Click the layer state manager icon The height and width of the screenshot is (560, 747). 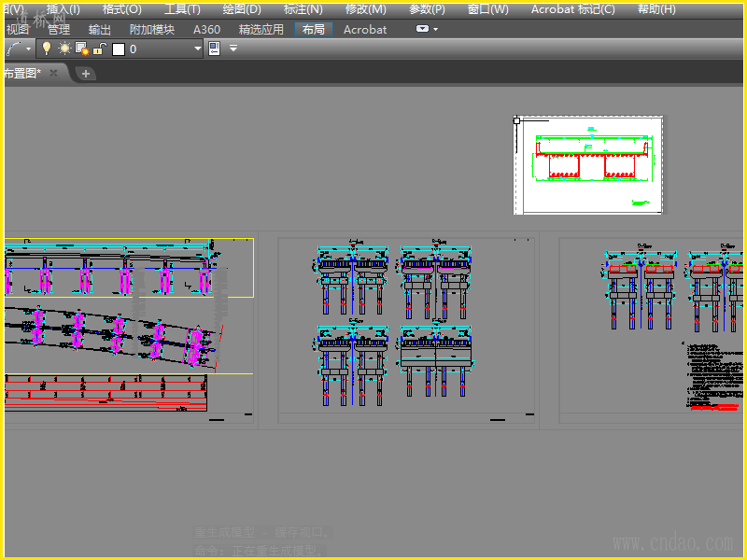(214, 49)
